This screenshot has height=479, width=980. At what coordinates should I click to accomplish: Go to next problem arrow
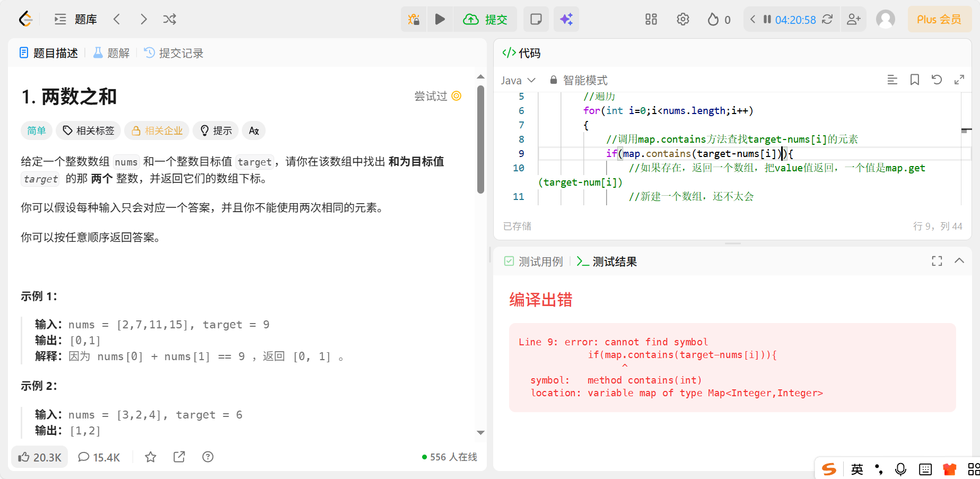[x=143, y=20]
